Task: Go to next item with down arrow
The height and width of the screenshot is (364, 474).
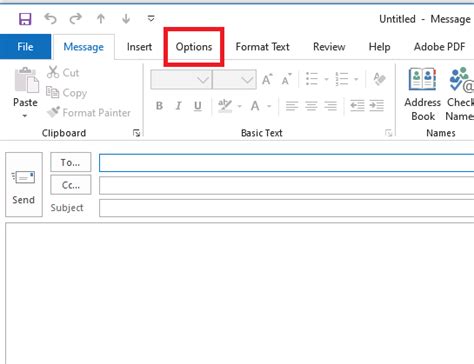Action: pyautogui.click(x=126, y=19)
